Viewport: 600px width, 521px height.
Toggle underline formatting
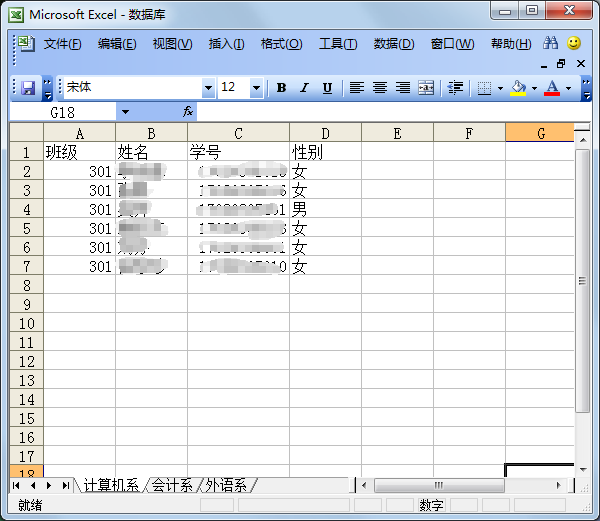[x=326, y=88]
